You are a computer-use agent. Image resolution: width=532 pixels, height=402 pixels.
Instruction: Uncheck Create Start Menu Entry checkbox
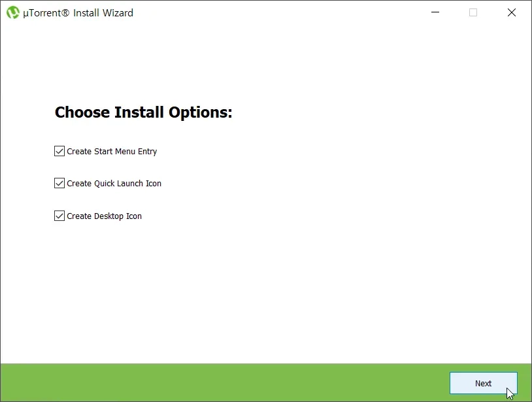click(x=59, y=151)
